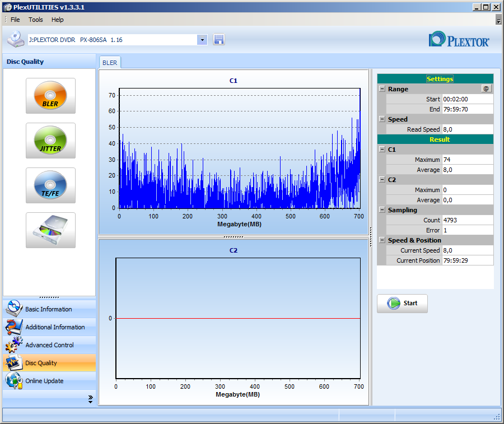Screen dimensions: 504x424
Task: Go to Basic Information section
Action: point(49,309)
